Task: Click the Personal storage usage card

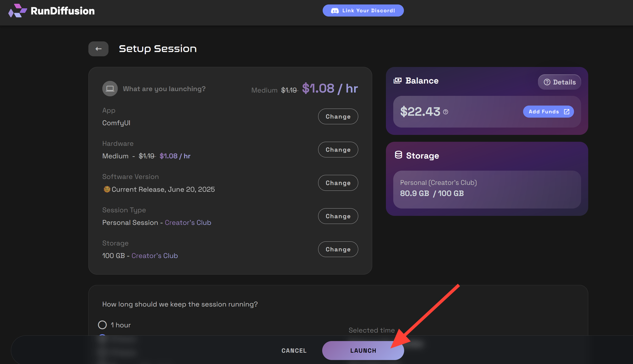Action: (x=487, y=189)
